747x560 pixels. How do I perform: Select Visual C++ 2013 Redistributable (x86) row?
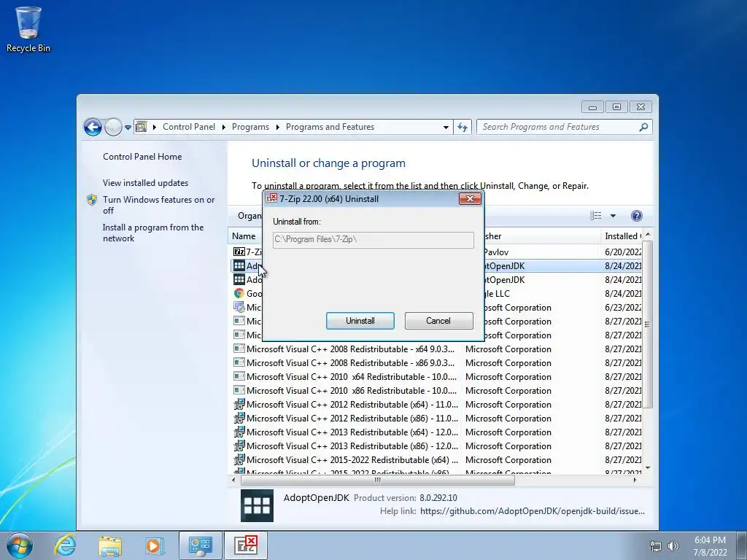[437, 446]
